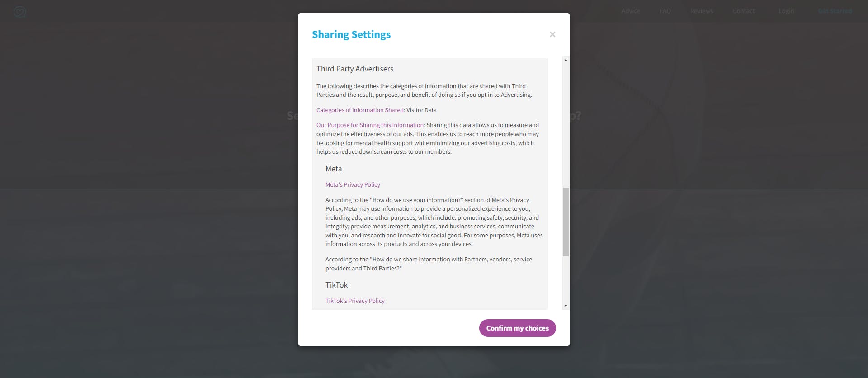Click the Third Party Advertisers section heading
The image size is (868, 378).
(354, 69)
